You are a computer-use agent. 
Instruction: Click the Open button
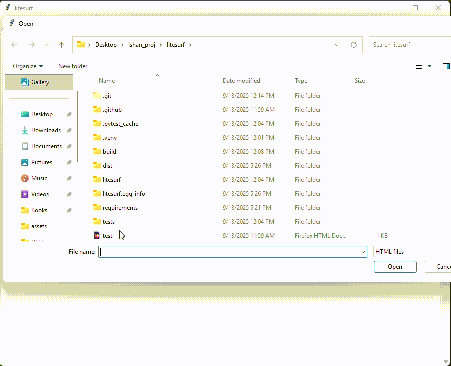[x=395, y=267]
